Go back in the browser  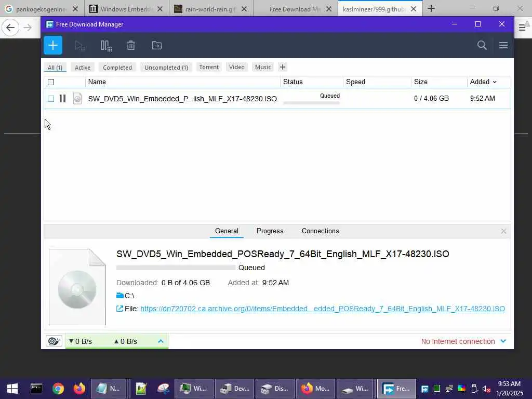pos(10,28)
